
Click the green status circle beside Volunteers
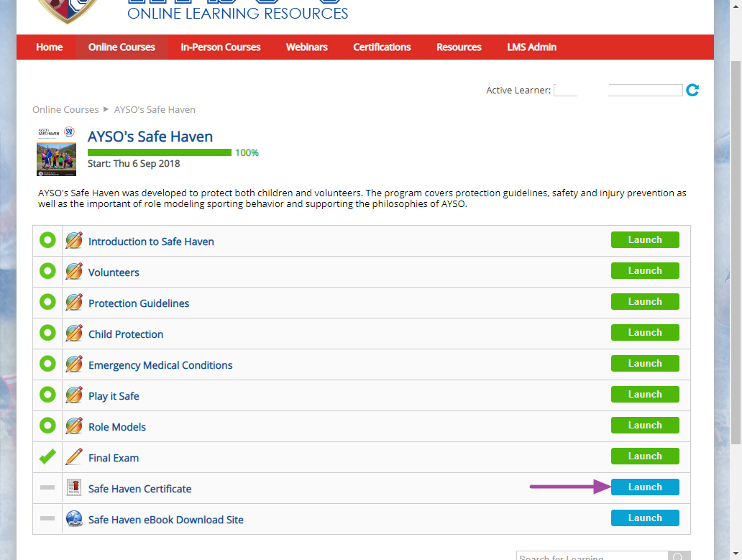click(47, 271)
